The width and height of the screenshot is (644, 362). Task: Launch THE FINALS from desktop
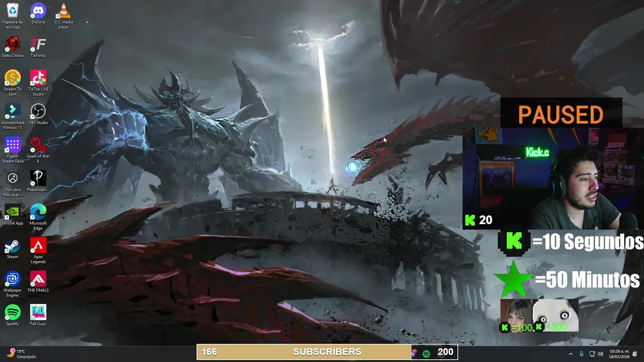tap(38, 282)
